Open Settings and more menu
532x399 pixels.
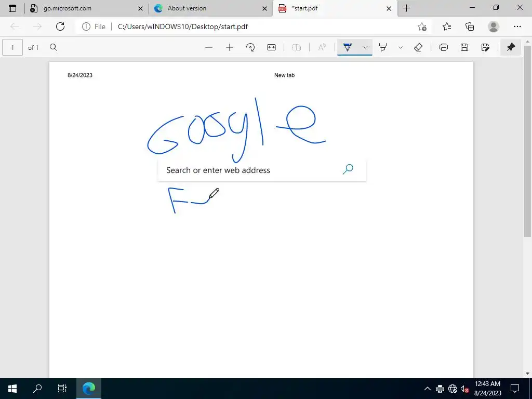click(517, 26)
